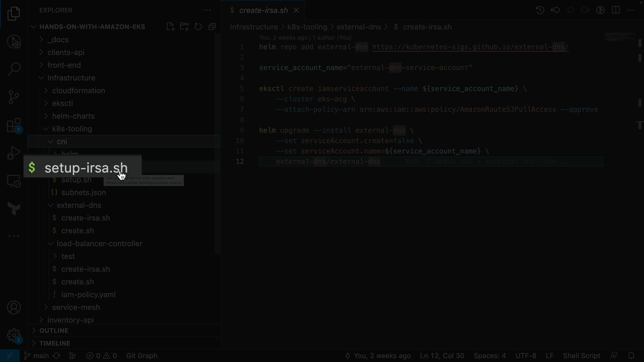This screenshot has width=644, height=362.
Task: Open the Search view in activity bar
Action: (14, 69)
